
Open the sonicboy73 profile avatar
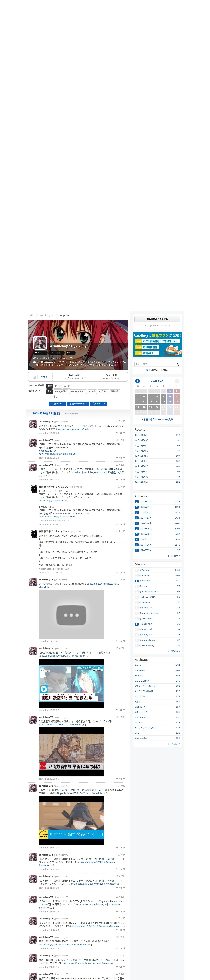[x=40, y=343]
